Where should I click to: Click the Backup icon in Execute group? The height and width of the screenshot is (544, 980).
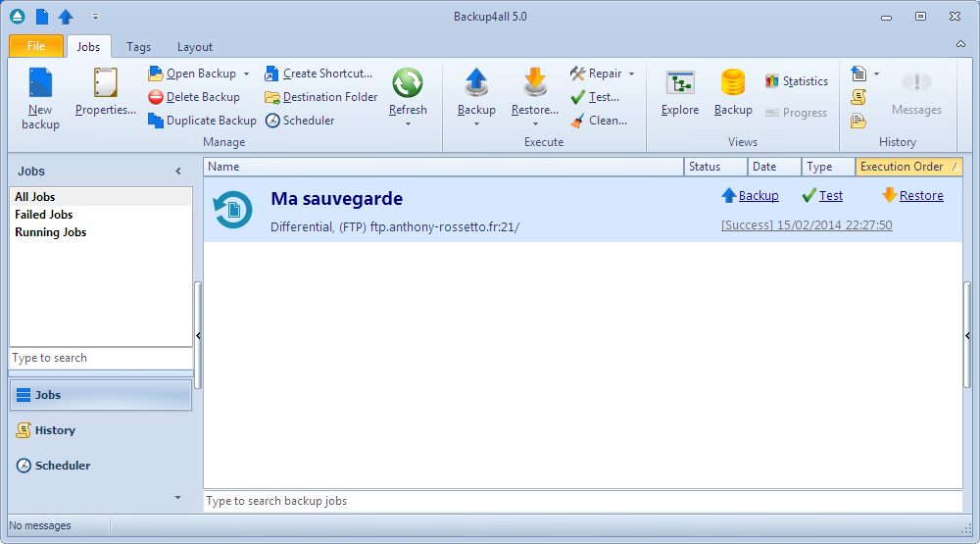pos(476,83)
